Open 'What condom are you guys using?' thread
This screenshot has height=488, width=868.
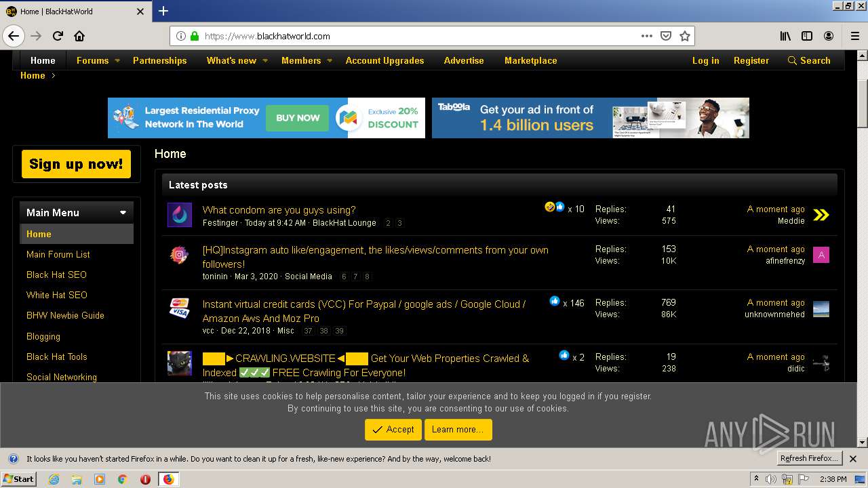(x=279, y=210)
